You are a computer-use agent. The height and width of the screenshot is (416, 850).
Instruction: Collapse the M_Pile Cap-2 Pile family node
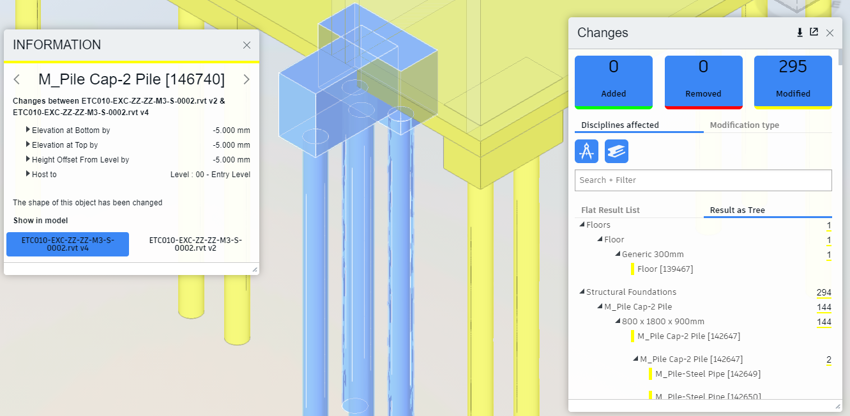tap(600, 307)
